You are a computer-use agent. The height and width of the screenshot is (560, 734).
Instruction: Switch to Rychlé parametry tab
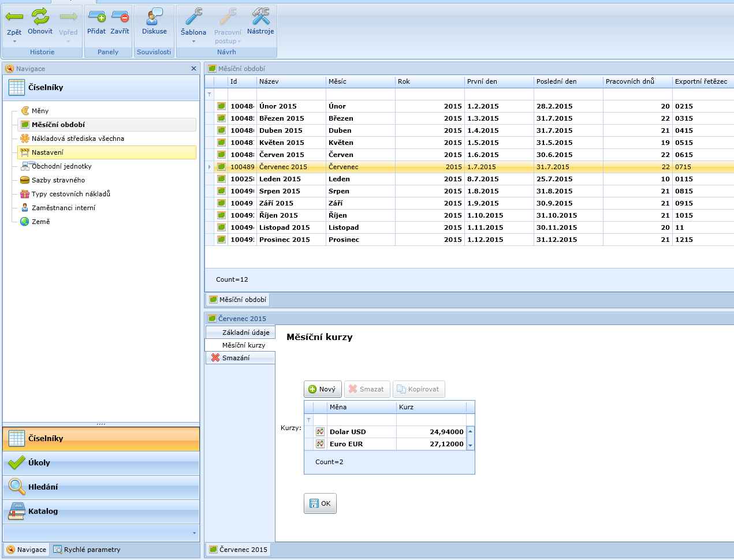point(87,550)
